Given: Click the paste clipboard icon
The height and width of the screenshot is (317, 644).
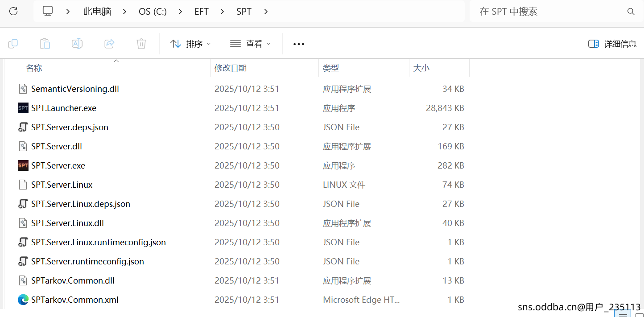Looking at the screenshot, I should (x=45, y=44).
